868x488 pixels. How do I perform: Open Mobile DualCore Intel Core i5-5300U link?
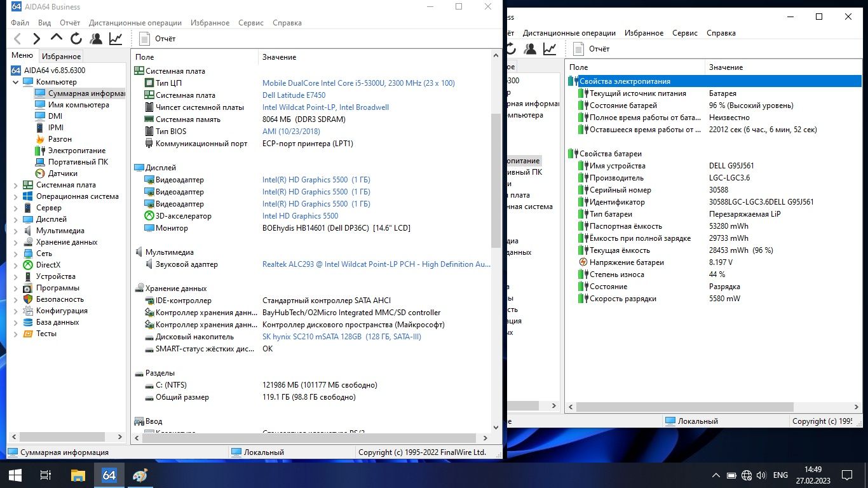point(358,83)
